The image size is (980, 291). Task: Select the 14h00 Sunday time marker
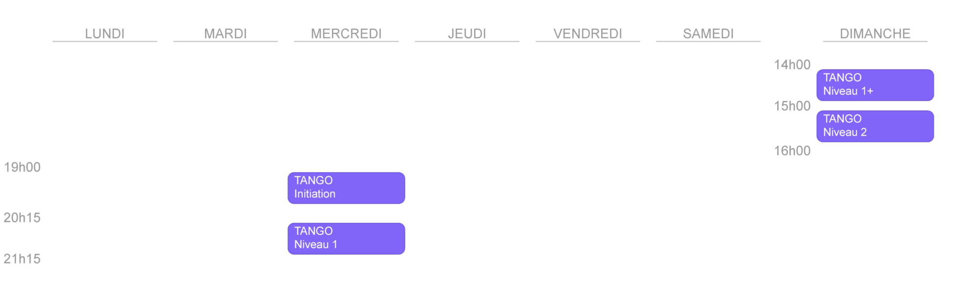[792, 65]
